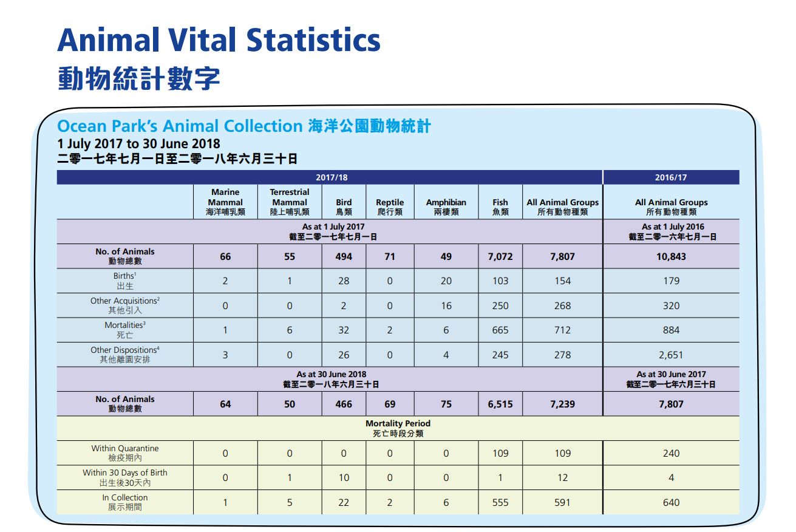Click the Fish column header
The height and width of the screenshot is (532, 796).
coord(500,206)
